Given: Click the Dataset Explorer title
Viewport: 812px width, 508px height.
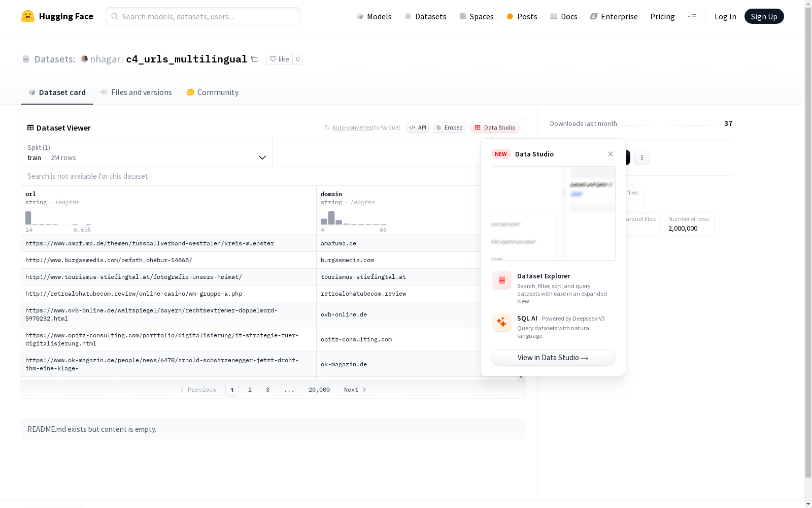Looking at the screenshot, I should coord(544,276).
